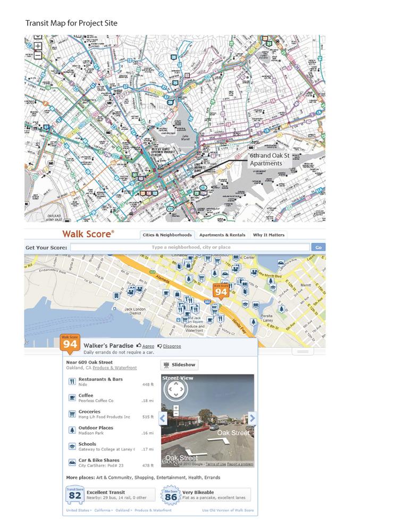Open the Why It Matters tab

pos(269,235)
